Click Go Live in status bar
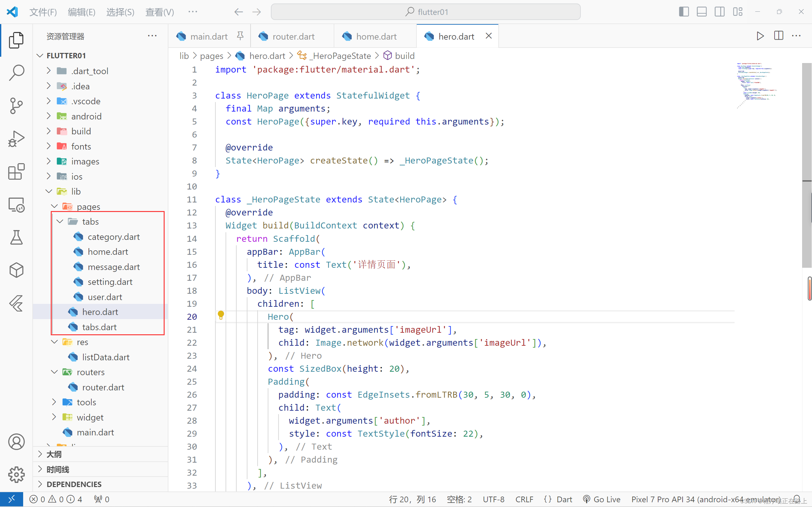 tap(602, 499)
